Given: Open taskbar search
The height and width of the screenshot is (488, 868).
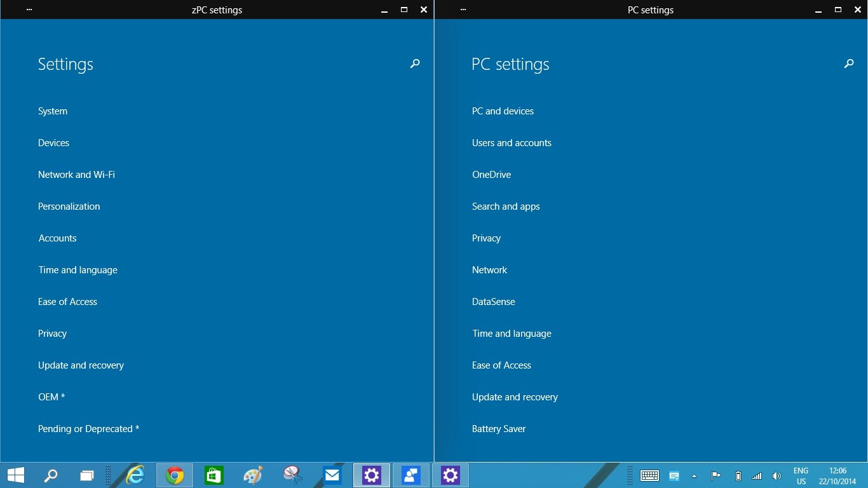Looking at the screenshot, I should tap(50, 475).
